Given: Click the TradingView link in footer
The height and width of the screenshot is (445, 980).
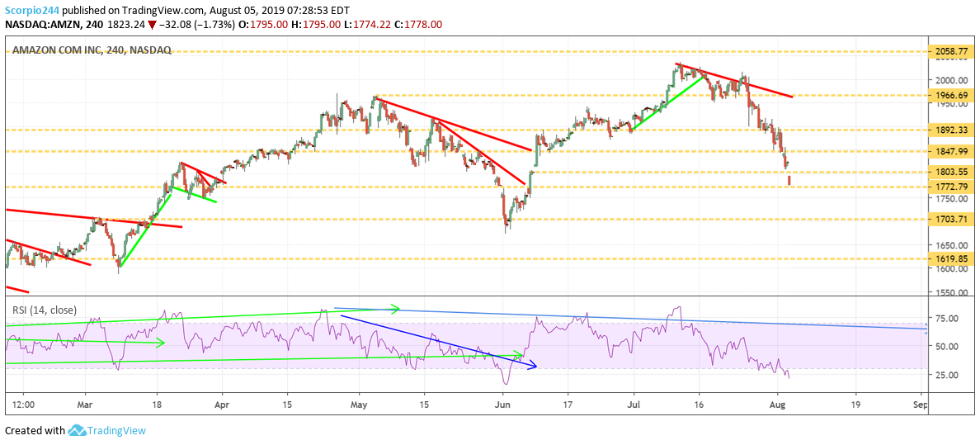Looking at the screenshot, I should 116,431.
